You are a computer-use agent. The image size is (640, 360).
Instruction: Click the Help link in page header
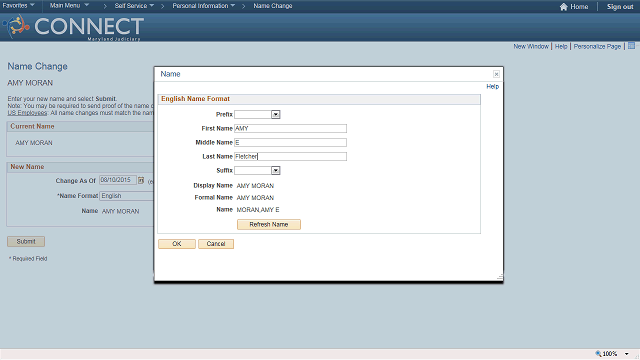coord(561,47)
